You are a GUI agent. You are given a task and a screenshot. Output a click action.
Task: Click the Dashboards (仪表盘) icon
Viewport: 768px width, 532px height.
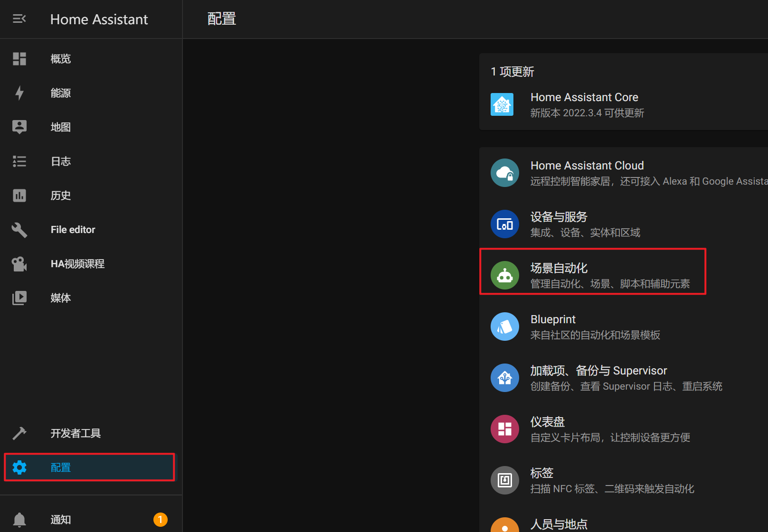pyautogui.click(x=505, y=429)
